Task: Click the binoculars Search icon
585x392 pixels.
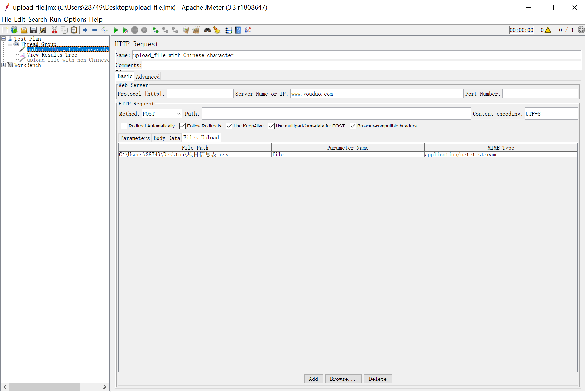Action: click(x=207, y=30)
